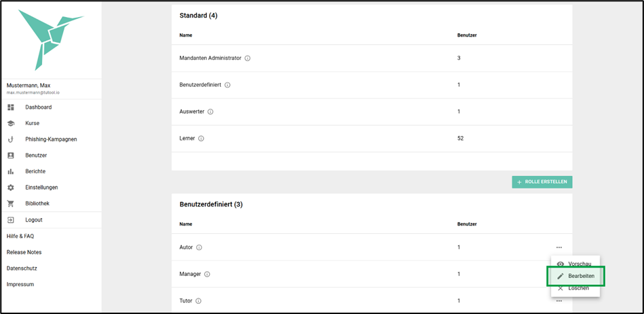Click the Einstellungen gear icon
The image size is (644, 314).
[x=11, y=188]
